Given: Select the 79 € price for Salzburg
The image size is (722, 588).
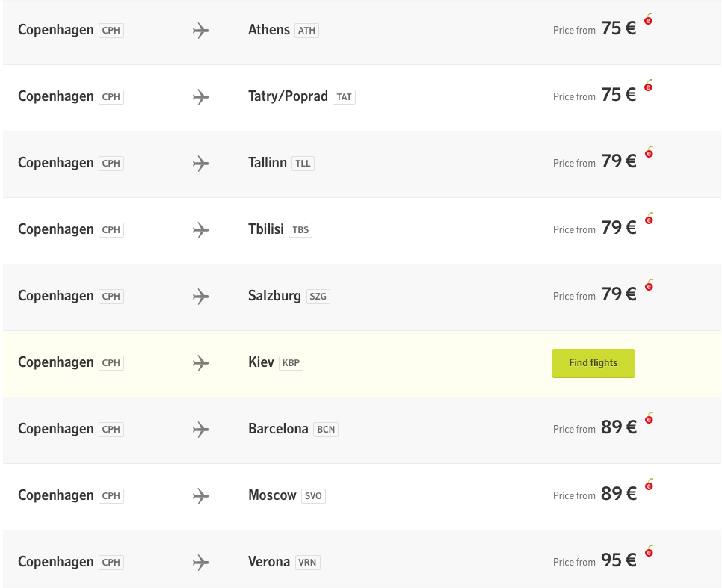Looking at the screenshot, I should tap(618, 295).
